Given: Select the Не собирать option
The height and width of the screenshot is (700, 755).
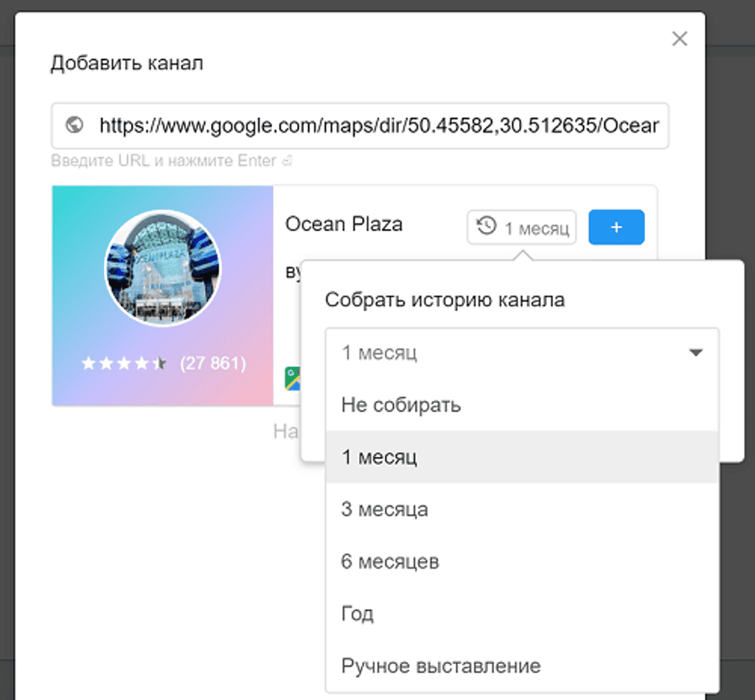Looking at the screenshot, I should [x=522, y=405].
